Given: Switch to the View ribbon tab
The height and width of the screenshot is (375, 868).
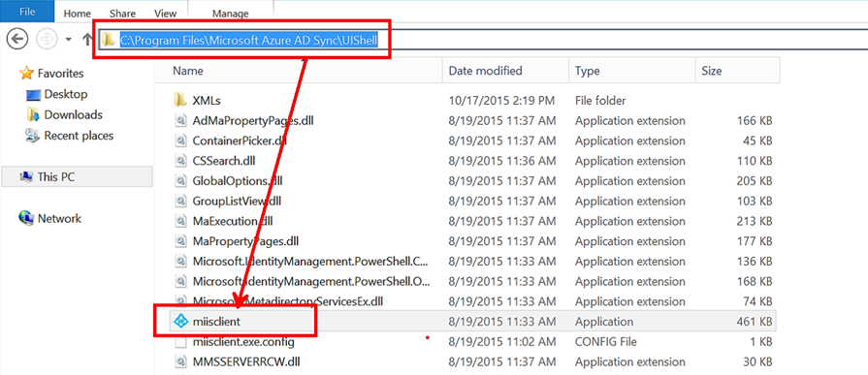Looking at the screenshot, I should (x=166, y=14).
